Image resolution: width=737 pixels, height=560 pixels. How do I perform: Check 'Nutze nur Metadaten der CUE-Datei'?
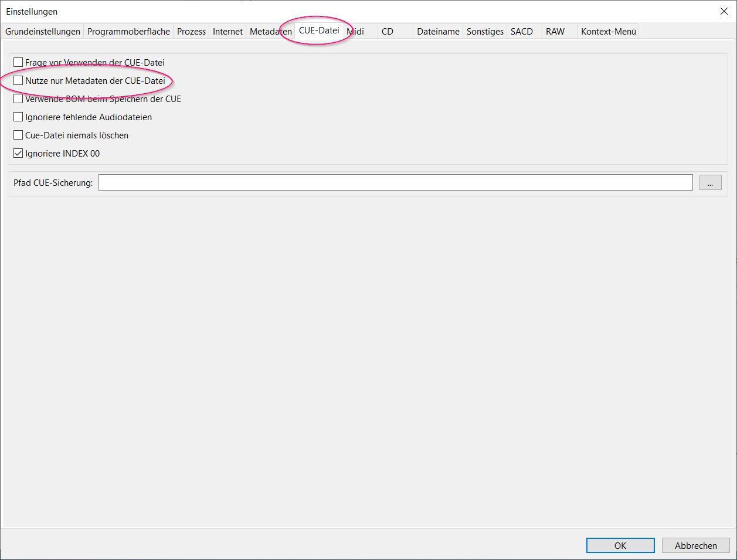click(x=18, y=80)
